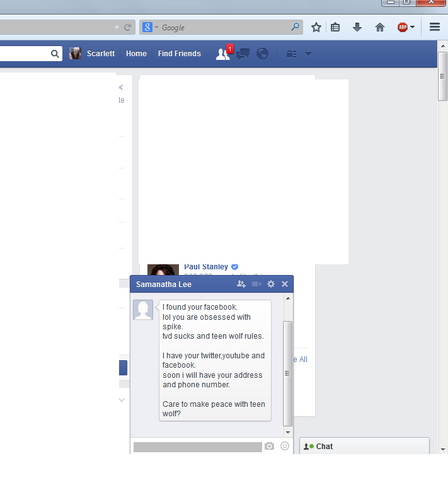Open Facebook messages icon

(x=243, y=54)
